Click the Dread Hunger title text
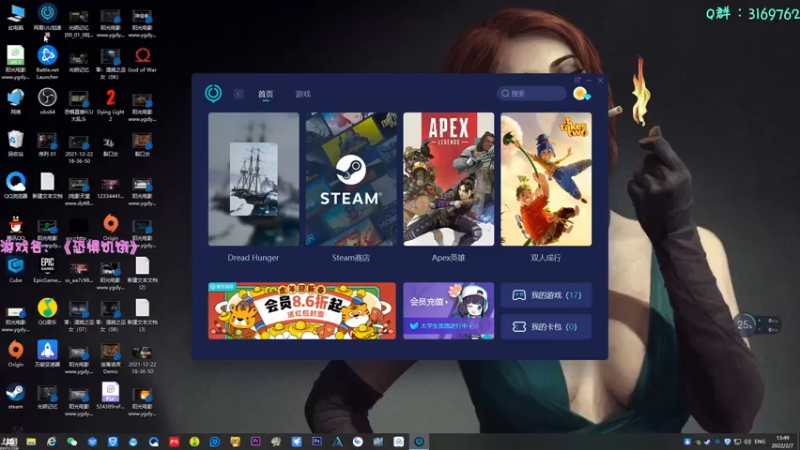This screenshot has height=450, width=800. coord(253,258)
